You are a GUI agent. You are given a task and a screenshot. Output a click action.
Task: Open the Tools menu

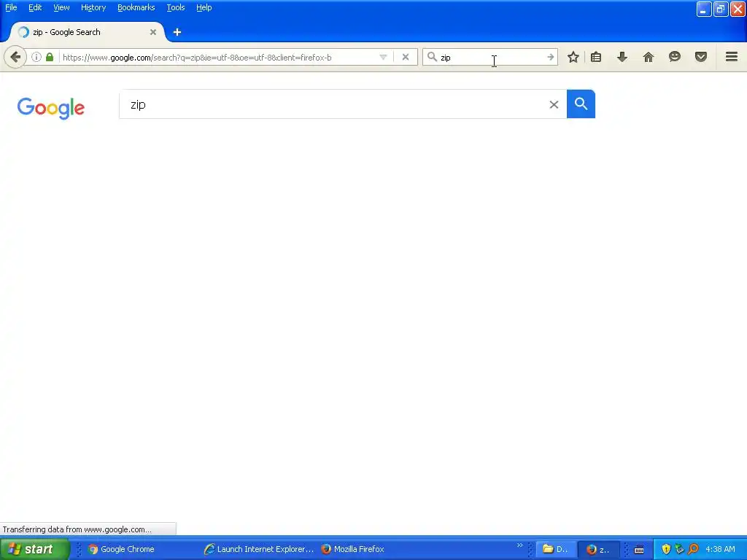[x=176, y=7]
